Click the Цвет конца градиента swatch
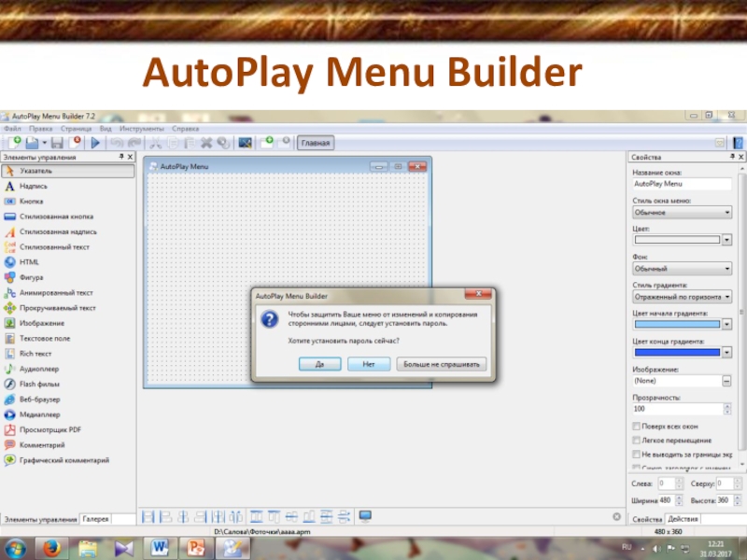The image size is (747, 560). point(677,352)
